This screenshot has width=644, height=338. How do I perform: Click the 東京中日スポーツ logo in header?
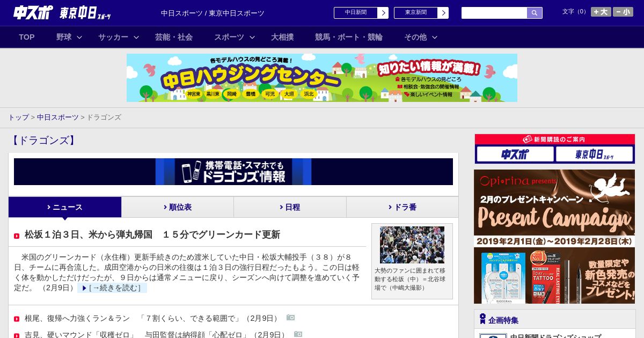(85, 13)
